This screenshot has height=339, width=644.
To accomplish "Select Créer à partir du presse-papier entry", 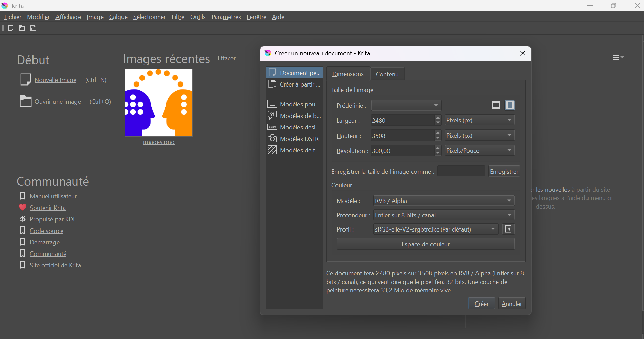I will 294,84.
